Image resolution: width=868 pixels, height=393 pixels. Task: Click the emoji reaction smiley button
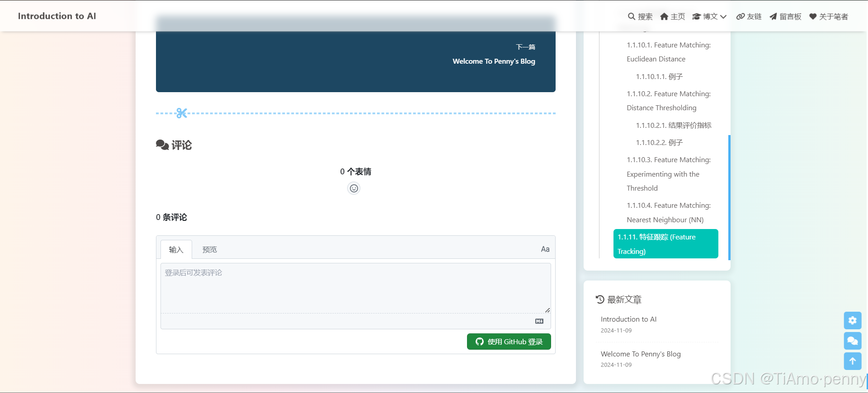tap(354, 188)
